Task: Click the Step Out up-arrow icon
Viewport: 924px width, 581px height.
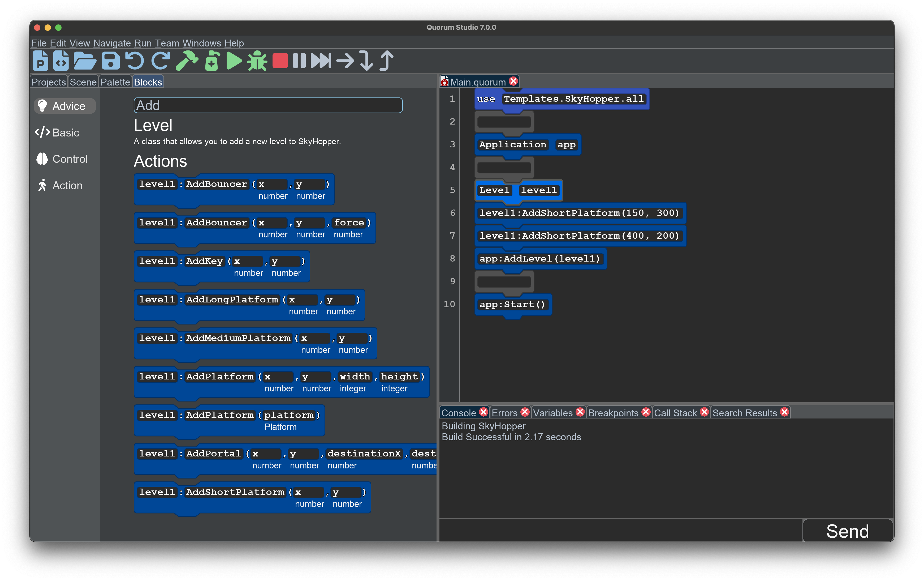Action: pyautogui.click(x=387, y=61)
